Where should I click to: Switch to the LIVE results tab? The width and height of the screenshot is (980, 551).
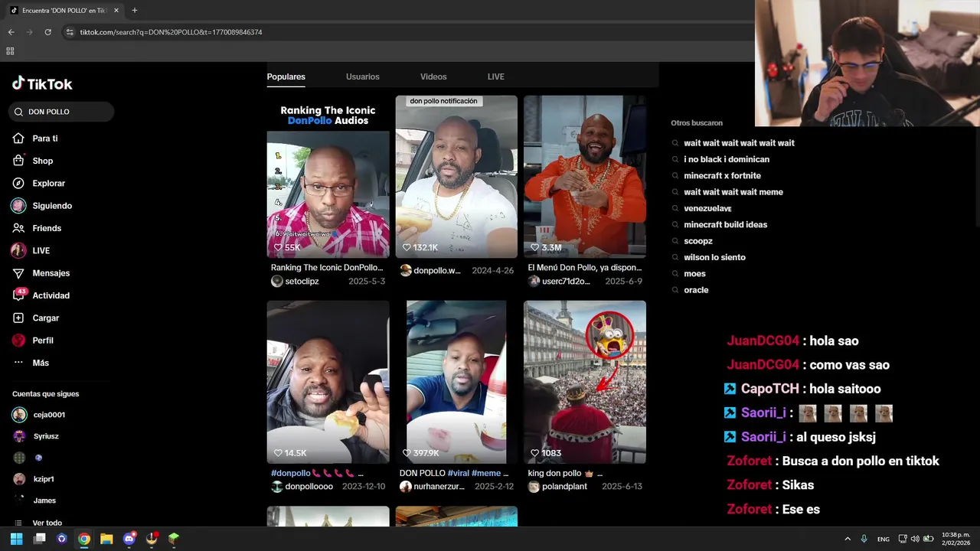coord(496,77)
